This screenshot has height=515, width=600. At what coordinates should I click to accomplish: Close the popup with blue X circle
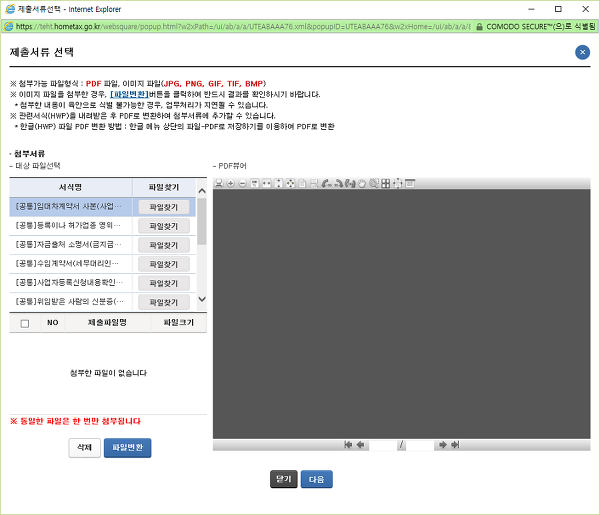point(582,52)
